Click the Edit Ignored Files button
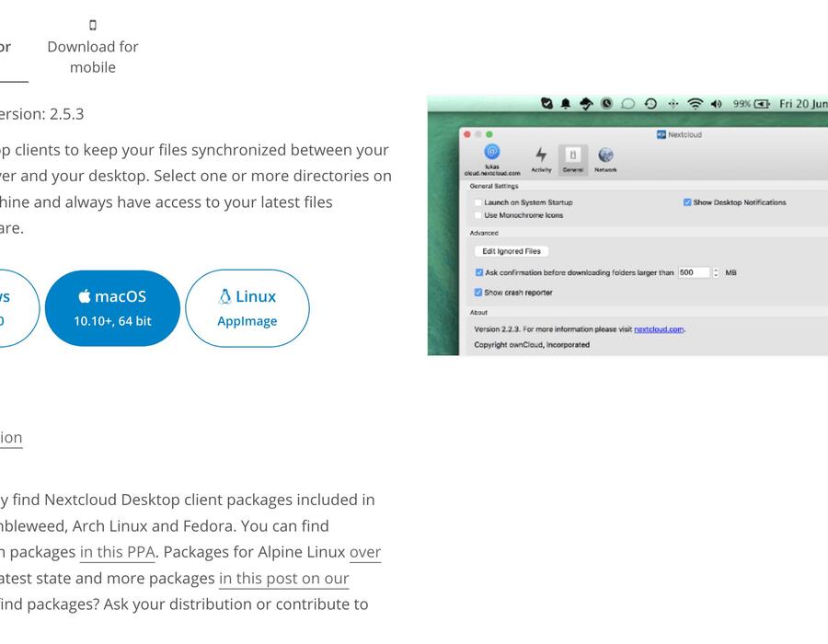 pos(512,251)
